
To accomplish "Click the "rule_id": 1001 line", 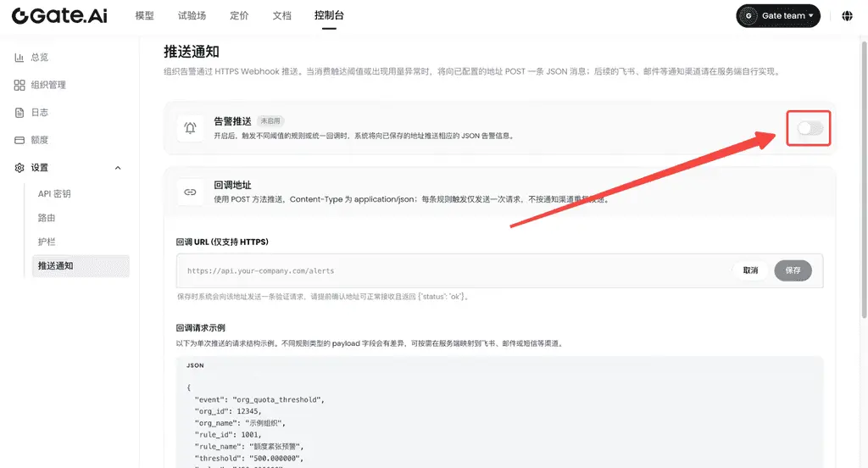I will tap(227, 435).
